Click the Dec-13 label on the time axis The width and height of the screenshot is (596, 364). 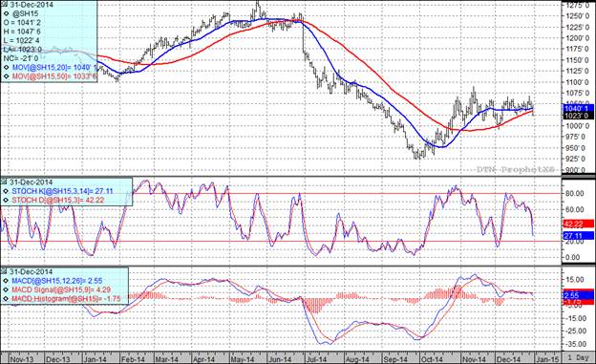(x=57, y=359)
